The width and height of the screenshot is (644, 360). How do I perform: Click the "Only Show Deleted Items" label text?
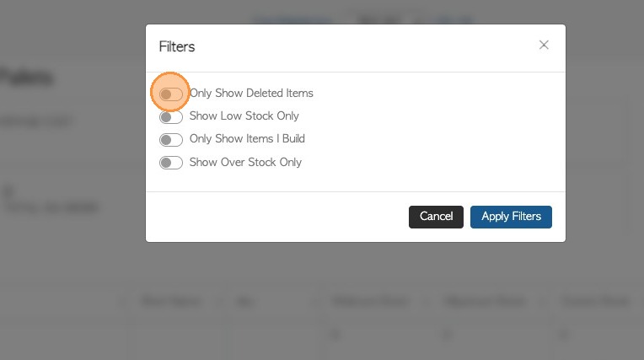[251, 94]
